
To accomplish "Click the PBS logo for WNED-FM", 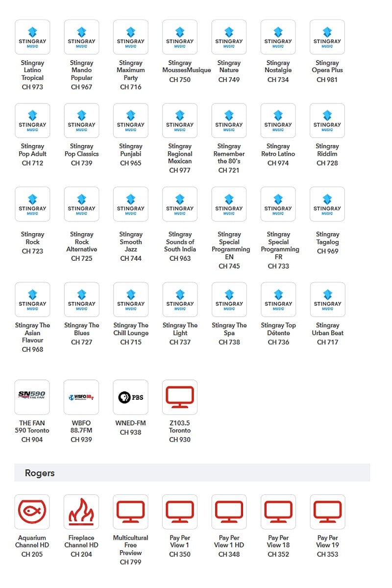I will (x=131, y=397).
